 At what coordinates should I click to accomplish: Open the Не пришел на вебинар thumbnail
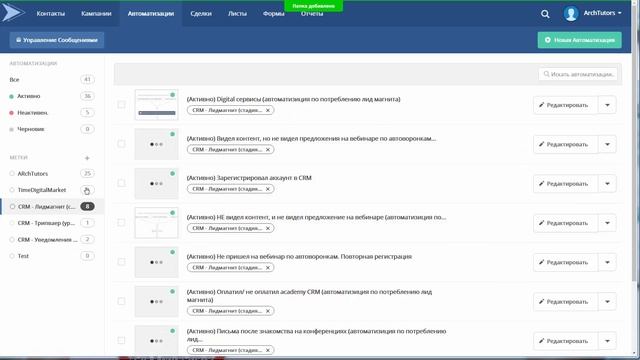click(x=156, y=262)
